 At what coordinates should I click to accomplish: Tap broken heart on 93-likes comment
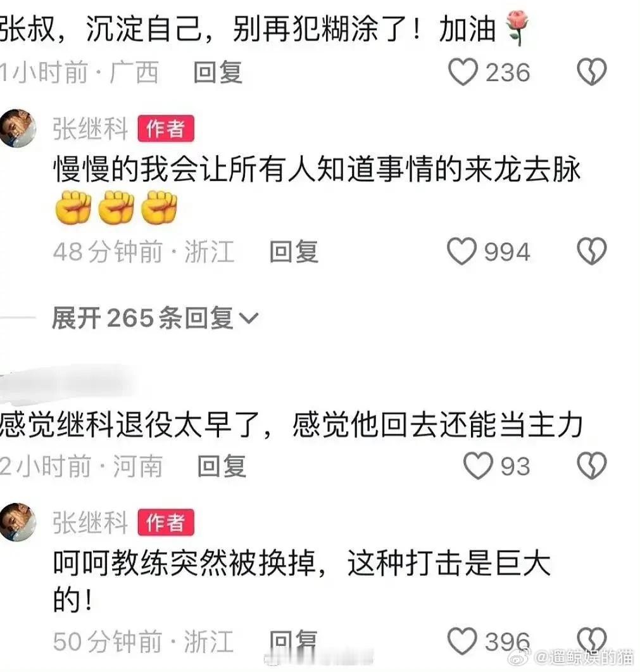tap(592, 466)
